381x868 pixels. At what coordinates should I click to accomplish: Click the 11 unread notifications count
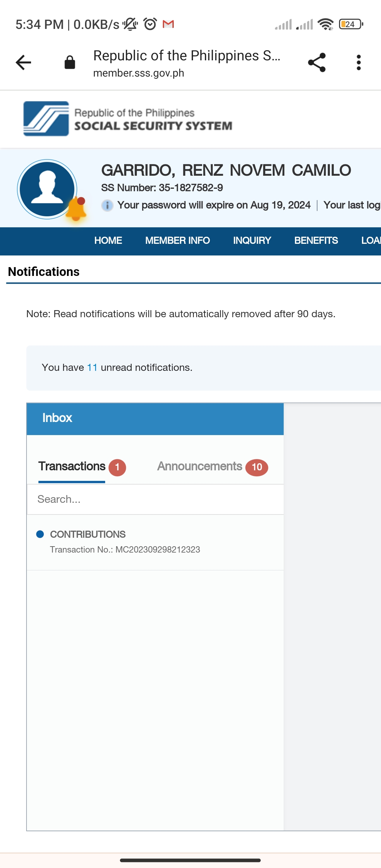click(x=92, y=368)
